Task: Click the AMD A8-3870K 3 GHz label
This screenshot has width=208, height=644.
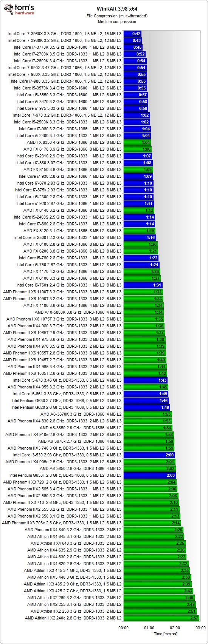Action: 81,414
